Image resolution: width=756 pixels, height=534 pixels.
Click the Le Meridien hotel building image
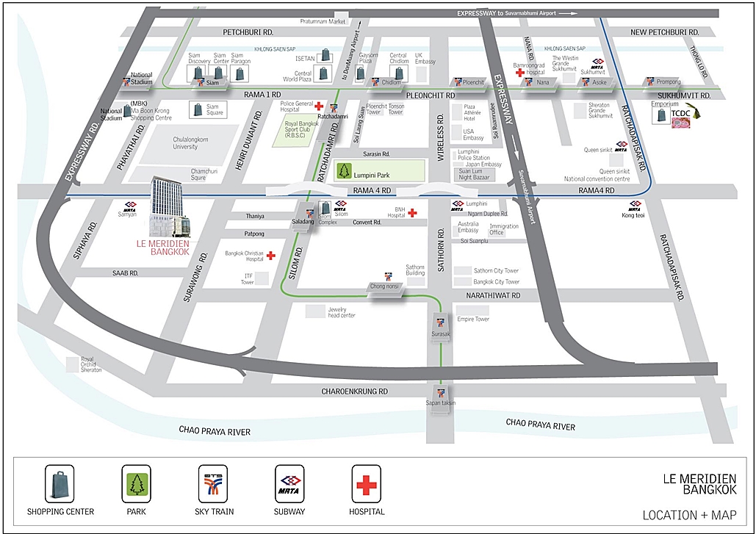(169, 207)
